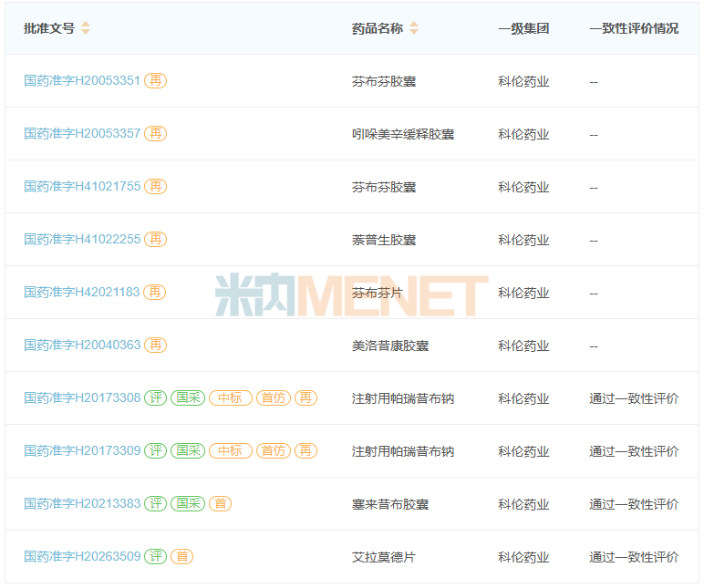Click 再 badge next to H41022255
Screen dimensions: 704x588
155,239
